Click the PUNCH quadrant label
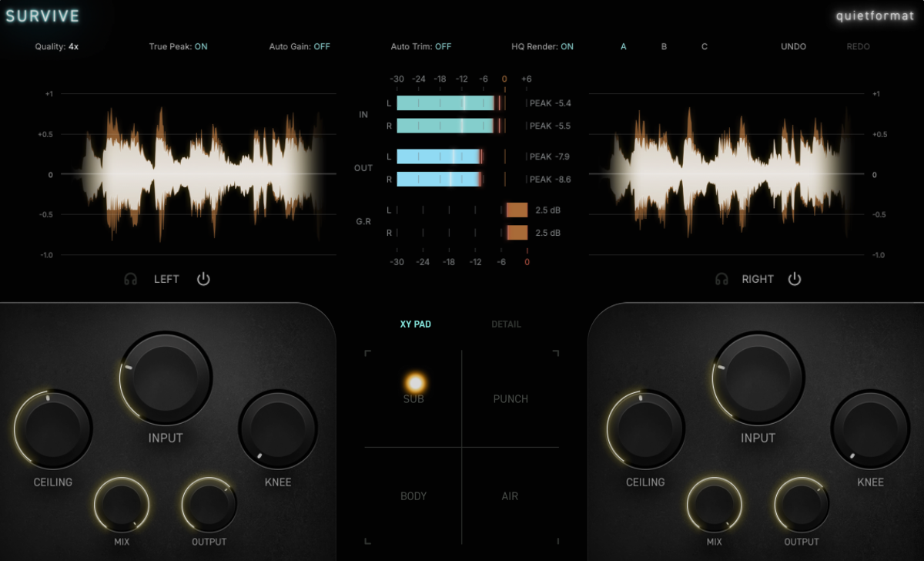The width and height of the screenshot is (924, 561). point(511,399)
